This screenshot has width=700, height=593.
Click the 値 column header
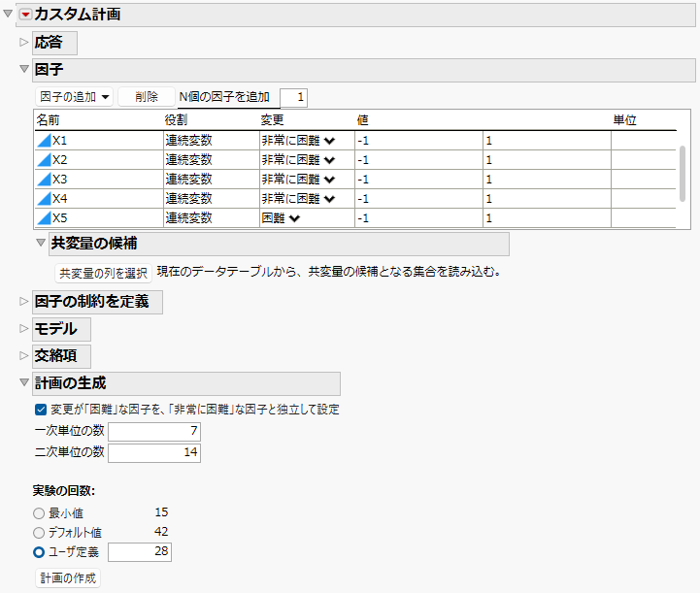(362, 120)
